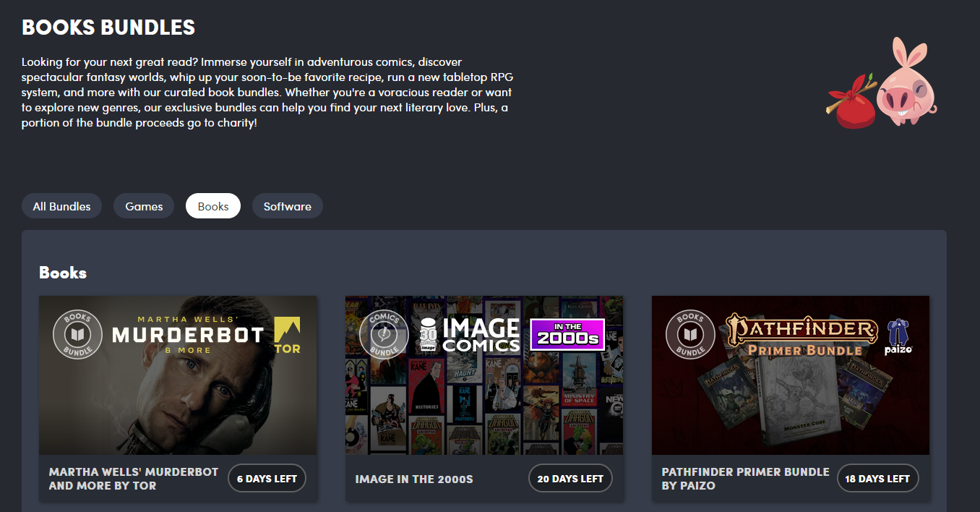Click the Books section heading
The width and height of the screenshot is (980, 512).
click(x=63, y=273)
